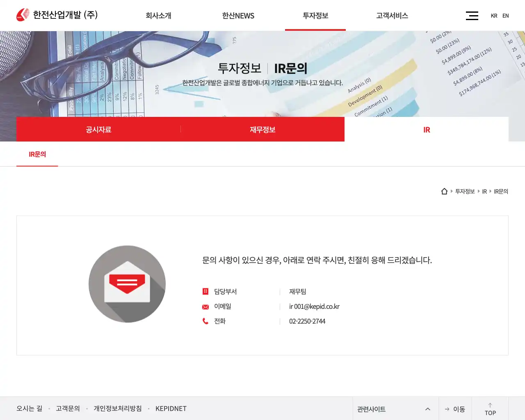This screenshot has height=420, width=525.
Task: Select the IR문의 sub-tab
Action: tap(37, 154)
